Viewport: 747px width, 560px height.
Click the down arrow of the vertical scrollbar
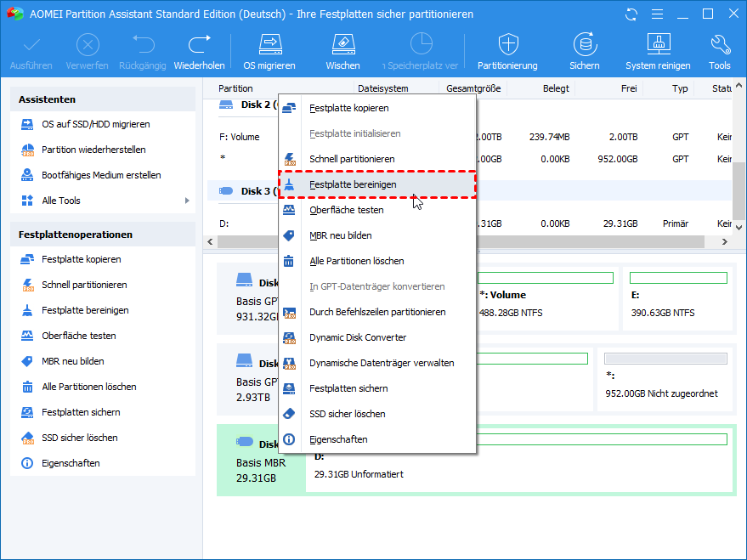point(739,227)
